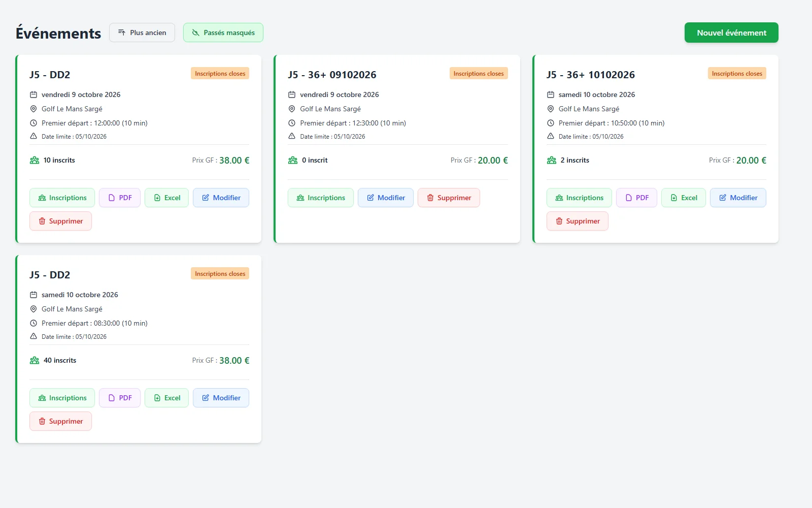
Task: Delete the J5 - 36+ 09102026 event
Action: [x=449, y=198]
